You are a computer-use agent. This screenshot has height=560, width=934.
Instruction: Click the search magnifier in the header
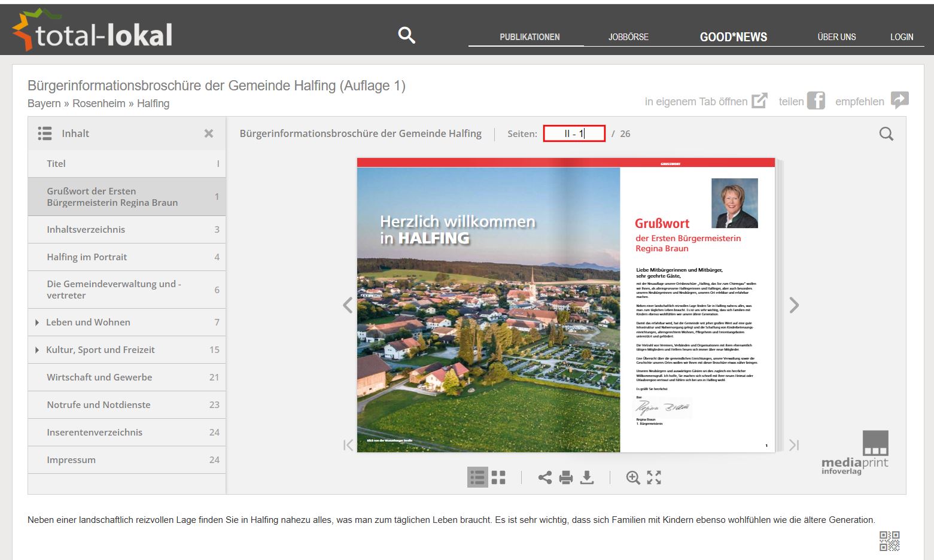[406, 35]
